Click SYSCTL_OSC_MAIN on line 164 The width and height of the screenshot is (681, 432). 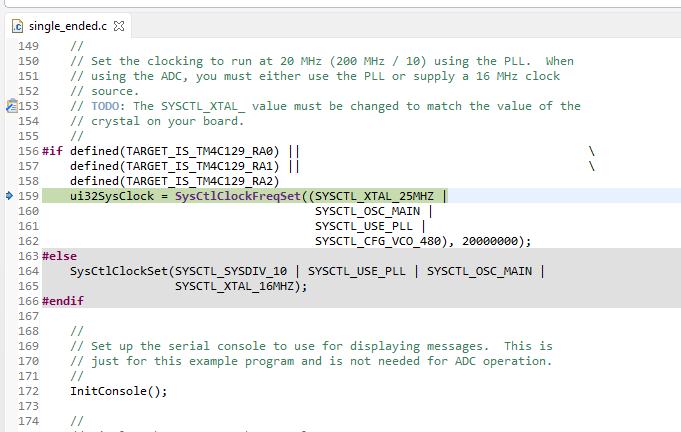coord(479,271)
